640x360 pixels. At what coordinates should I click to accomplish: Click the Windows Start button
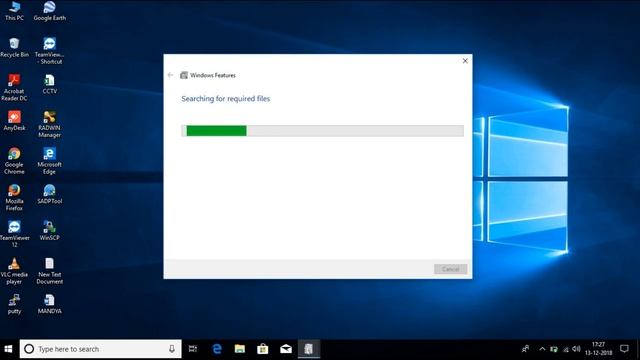8,349
